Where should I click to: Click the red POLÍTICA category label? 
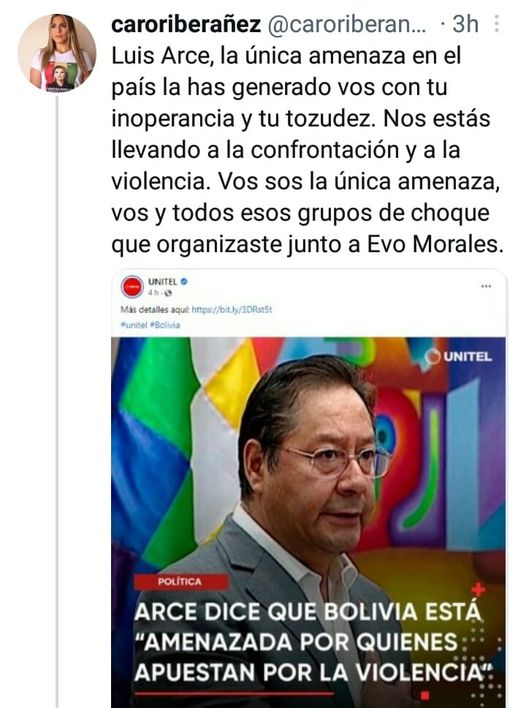pos(180,582)
